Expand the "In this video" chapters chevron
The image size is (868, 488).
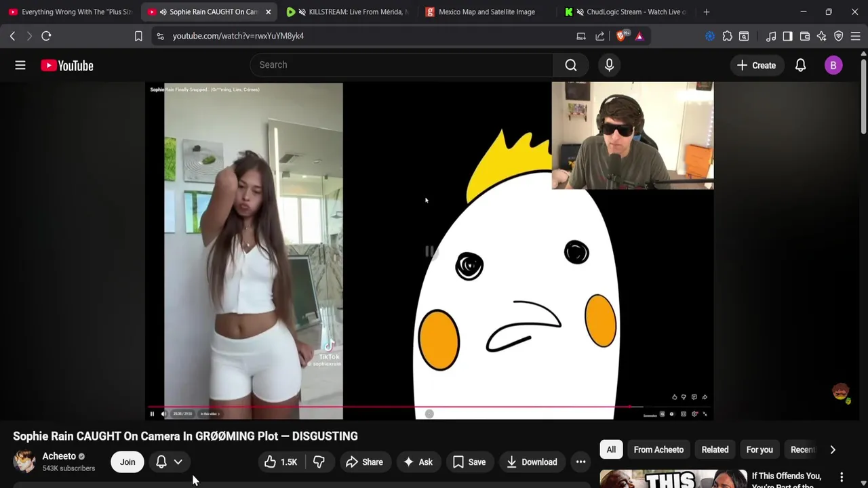click(218, 413)
